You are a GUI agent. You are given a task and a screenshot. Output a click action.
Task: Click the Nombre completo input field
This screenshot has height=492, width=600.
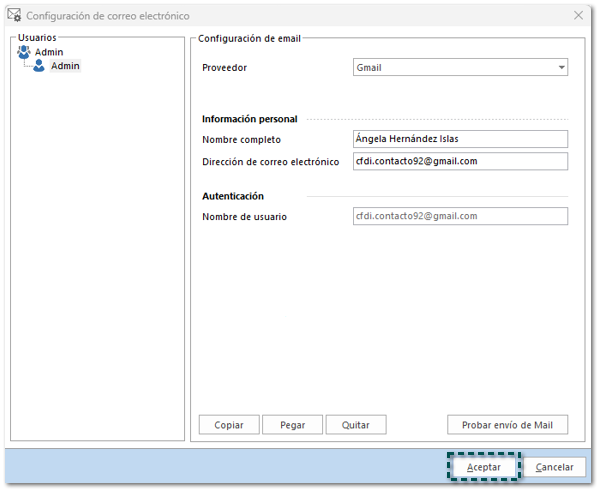[460, 139]
